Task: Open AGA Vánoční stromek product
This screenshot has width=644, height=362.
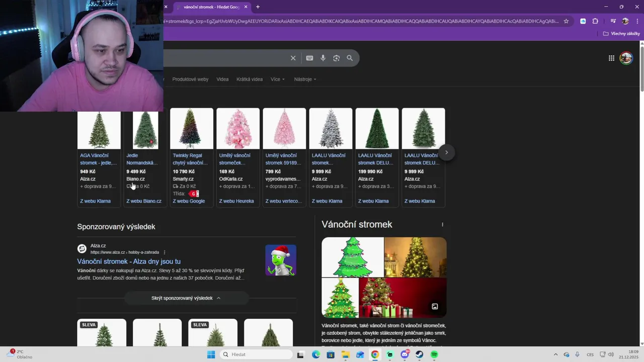Action: pos(99,159)
